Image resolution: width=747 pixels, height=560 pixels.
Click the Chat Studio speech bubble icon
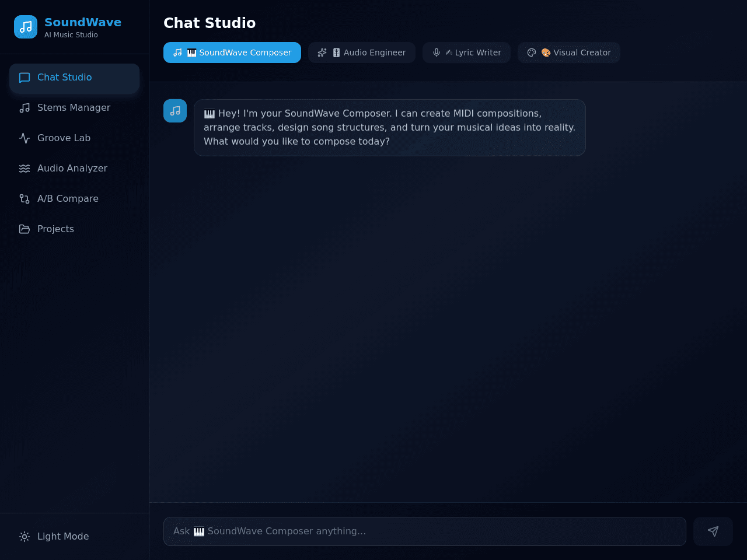pos(25,78)
